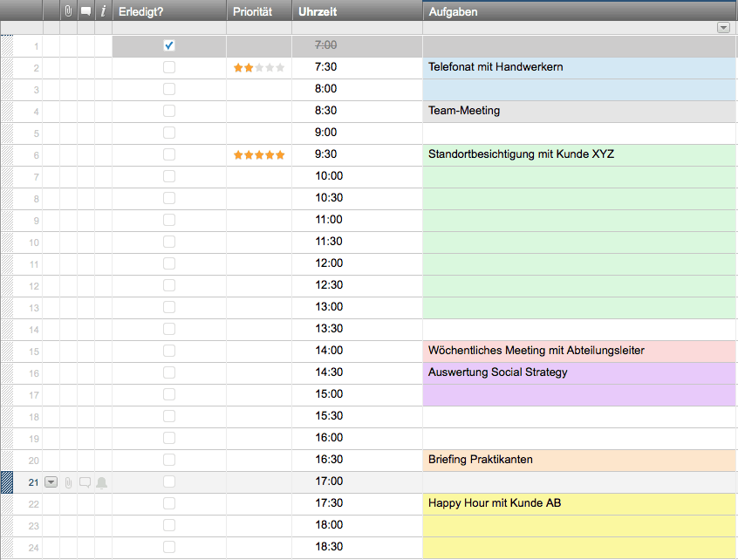The width and height of the screenshot is (738, 560).
Task: Click the attachment paperclip column header icon
Action: pyautogui.click(x=68, y=11)
